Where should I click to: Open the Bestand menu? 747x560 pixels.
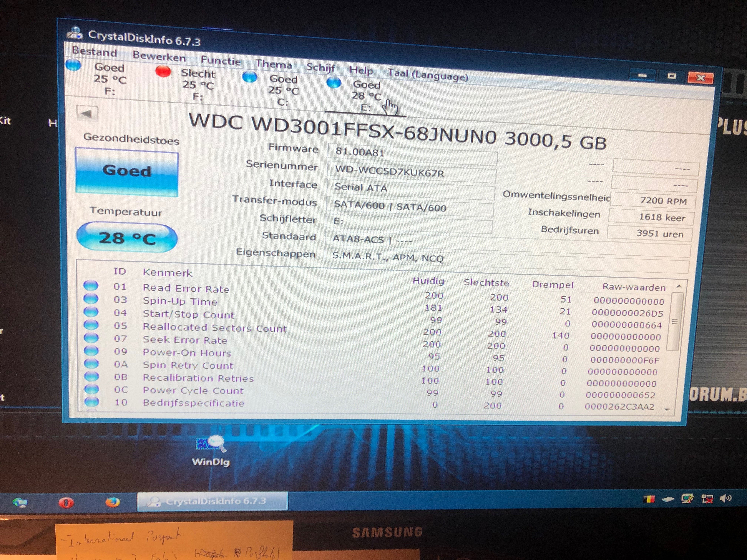pyautogui.click(x=94, y=52)
